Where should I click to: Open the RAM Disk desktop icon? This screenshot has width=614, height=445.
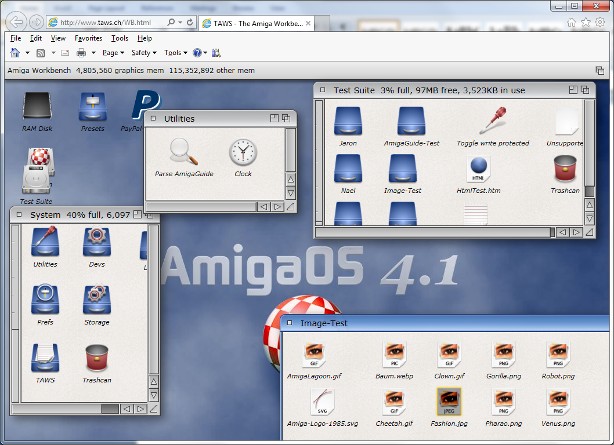pyautogui.click(x=37, y=107)
